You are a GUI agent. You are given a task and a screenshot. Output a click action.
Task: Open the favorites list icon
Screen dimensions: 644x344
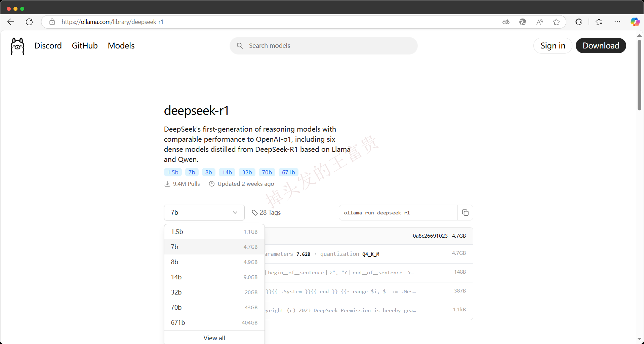pos(599,22)
